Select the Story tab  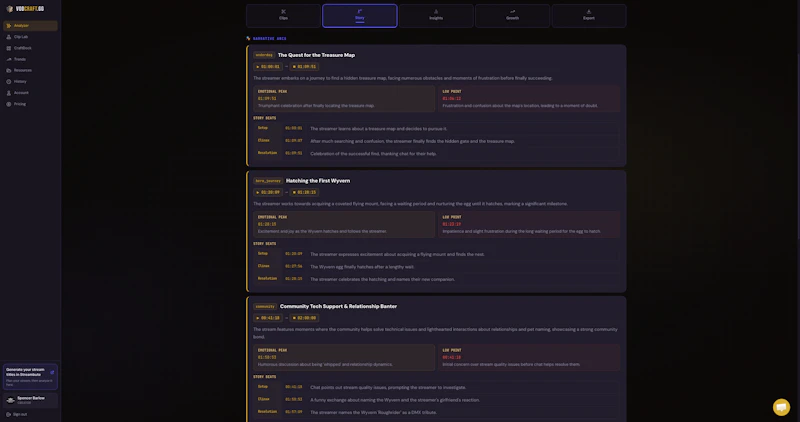coord(360,15)
